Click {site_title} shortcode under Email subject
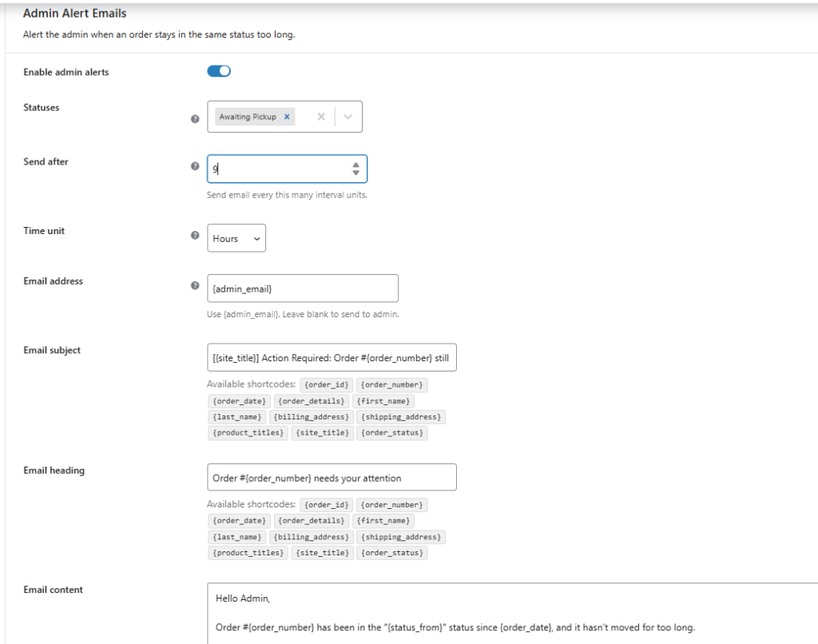 coord(322,433)
